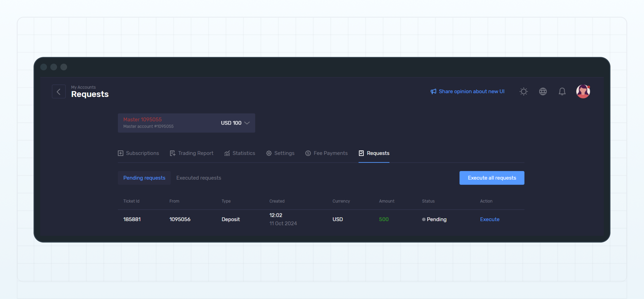Execute ticket 185881 request
Screen dimensions: 644x299
(489, 219)
